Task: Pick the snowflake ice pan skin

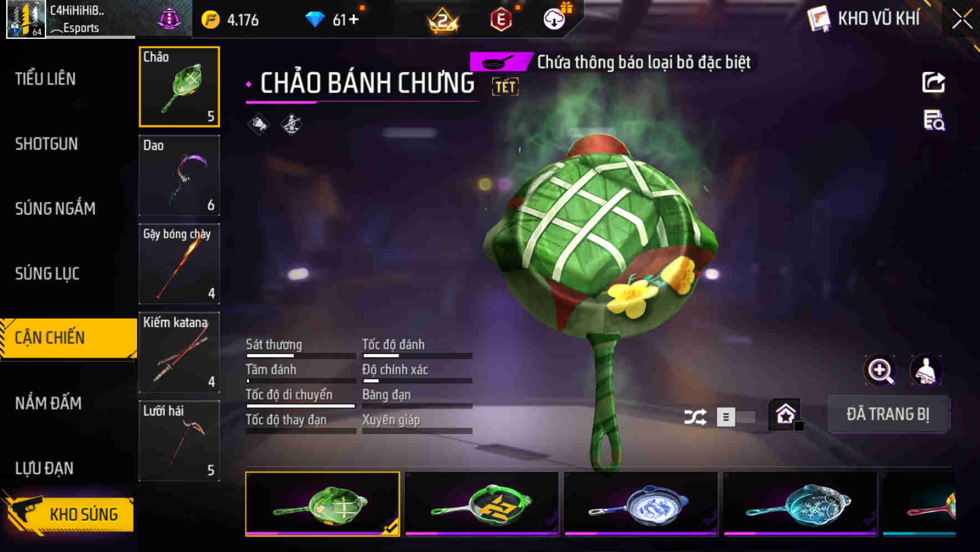Action: [x=800, y=504]
